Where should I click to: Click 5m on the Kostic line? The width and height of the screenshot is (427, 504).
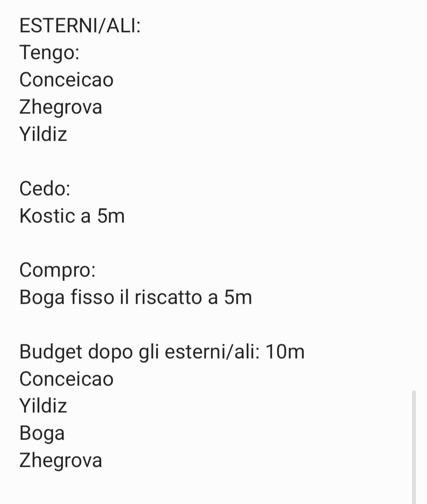click(x=111, y=216)
